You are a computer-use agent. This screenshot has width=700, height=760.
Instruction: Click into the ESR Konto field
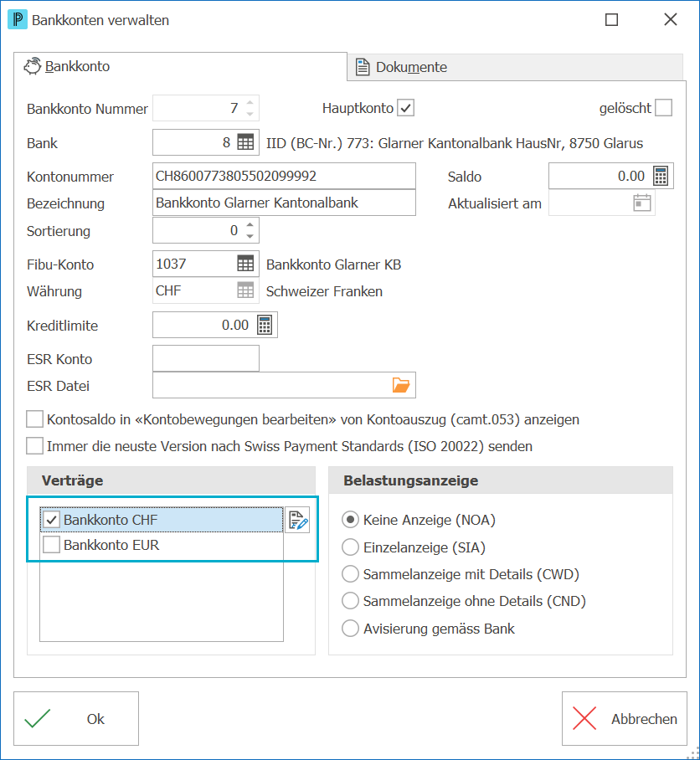click(206, 358)
